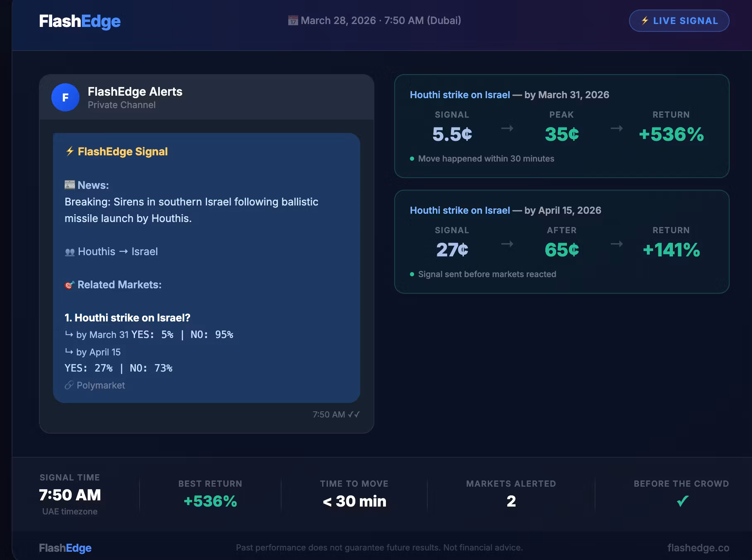Viewport: 752px width, 560px height.
Task: Click the newspaper icon beside News
Action: tap(70, 185)
